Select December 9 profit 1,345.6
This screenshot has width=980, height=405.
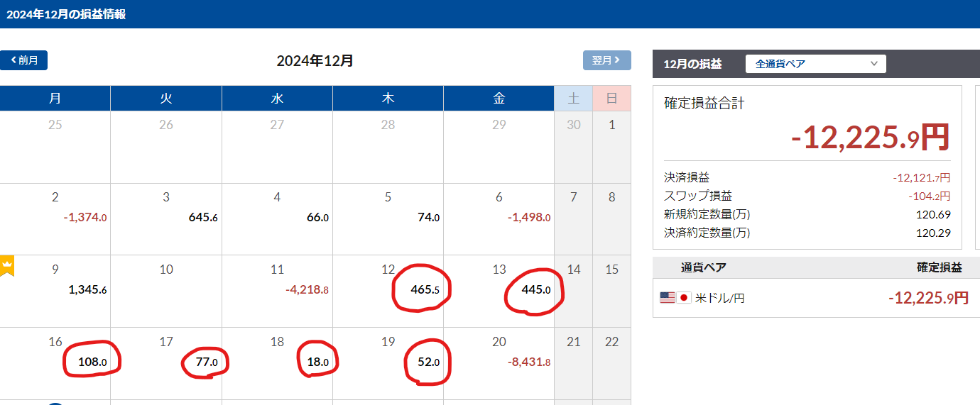87,289
